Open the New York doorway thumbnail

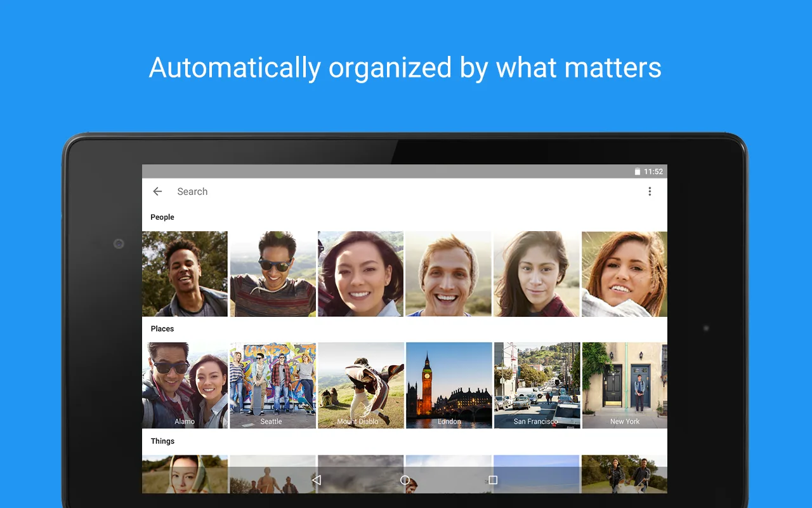coord(624,385)
